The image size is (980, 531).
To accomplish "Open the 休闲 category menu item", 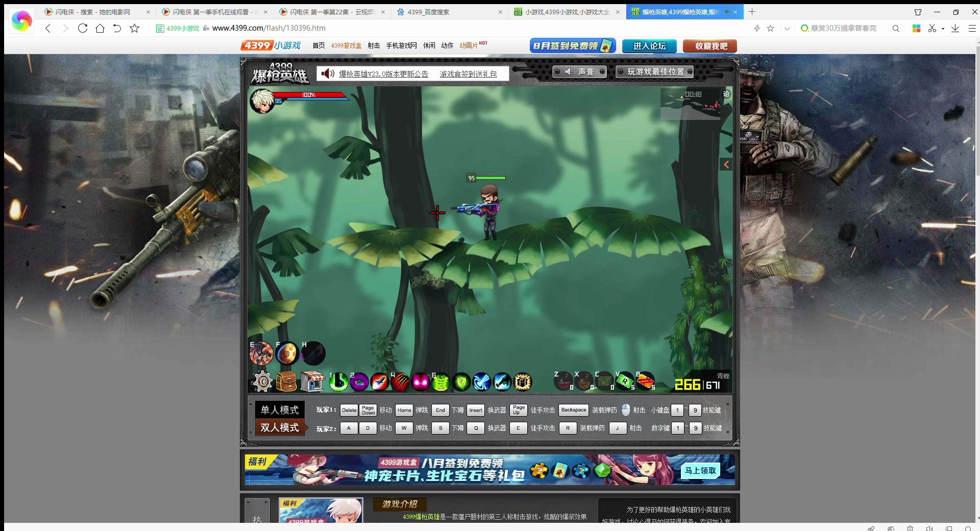I will [x=429, y=45].
